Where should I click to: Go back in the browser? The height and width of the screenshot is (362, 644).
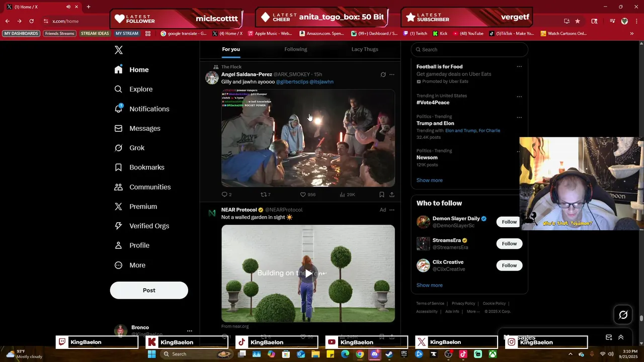[x=7, y=21]
